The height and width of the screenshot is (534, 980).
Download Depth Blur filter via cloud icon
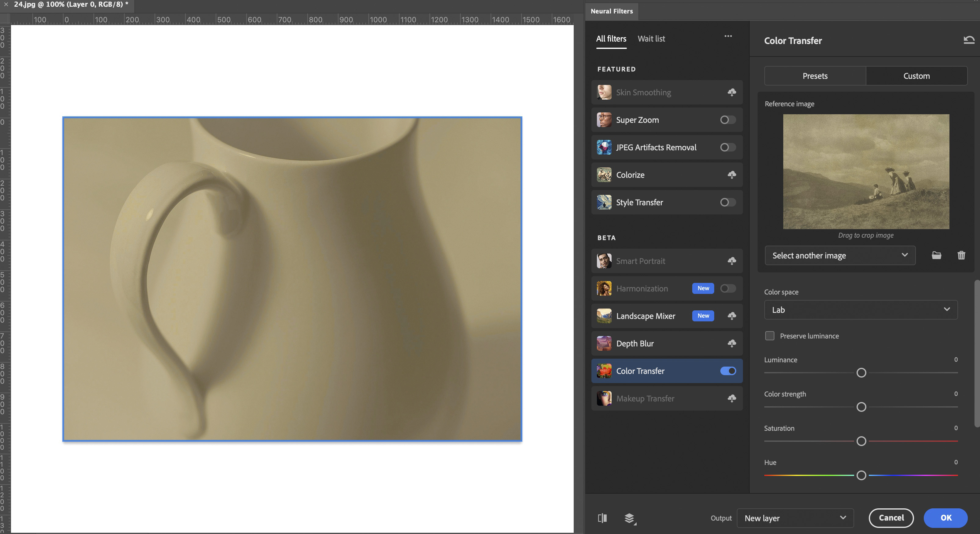(x=732, y=343)
